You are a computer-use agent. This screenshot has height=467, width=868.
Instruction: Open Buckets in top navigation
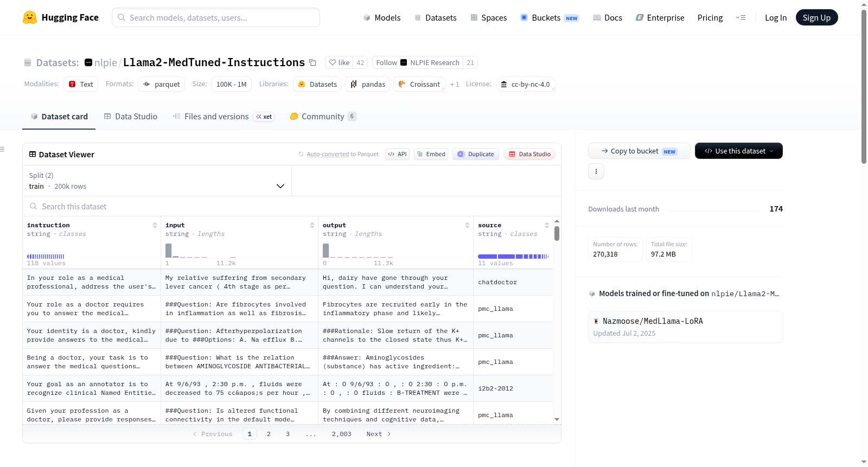click(550, 17)
